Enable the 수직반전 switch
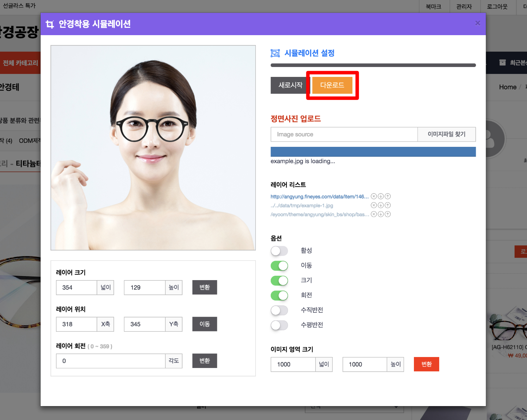 tap(279, 311)
